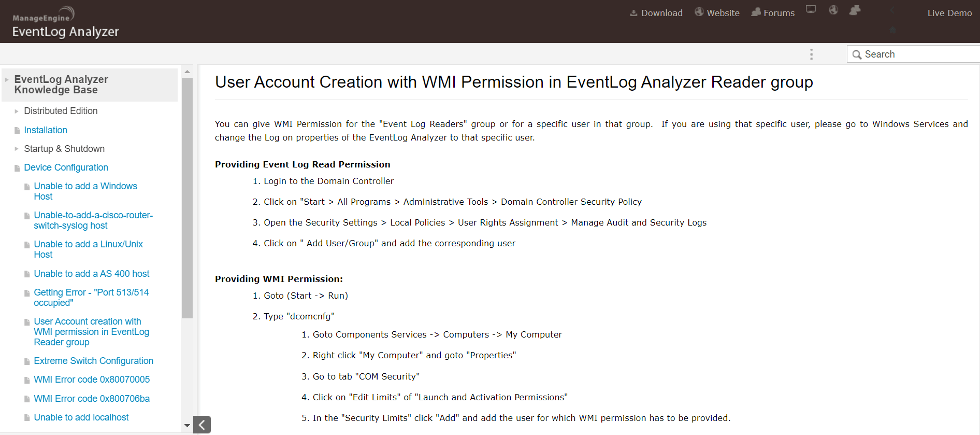Click the monitor icon in the header
Image resolution: width=980 pixels, height=435 pixels.
(811, 10)
